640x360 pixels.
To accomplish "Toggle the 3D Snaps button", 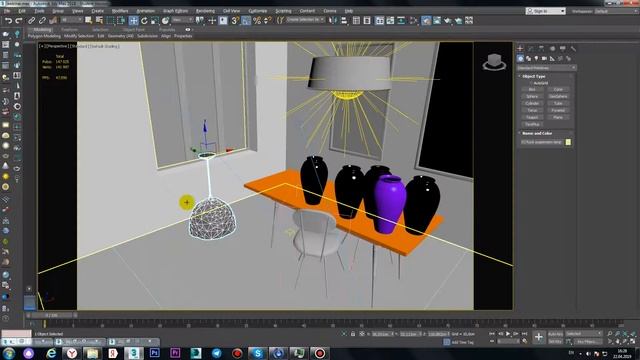I will pos(235,20).
